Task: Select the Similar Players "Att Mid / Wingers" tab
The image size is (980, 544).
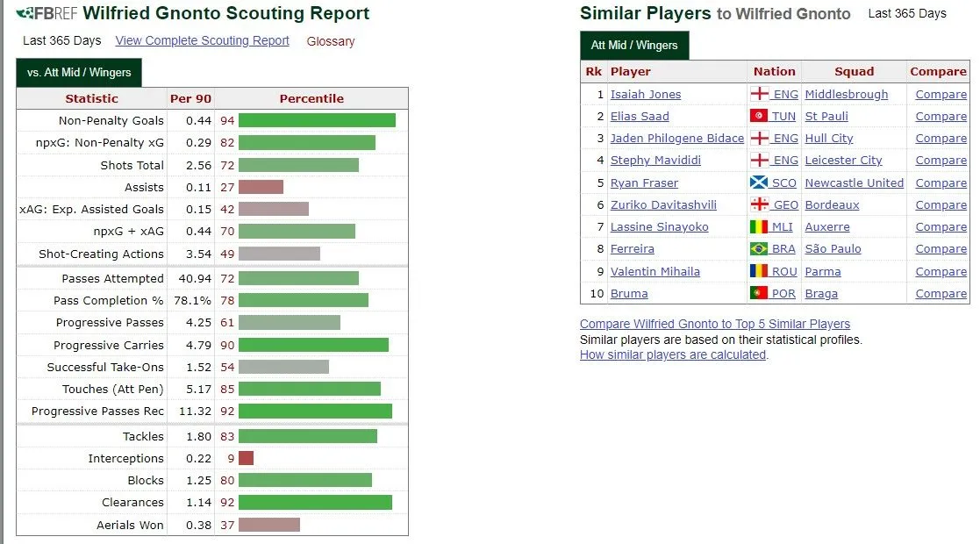Action: [x=634, y=45]
